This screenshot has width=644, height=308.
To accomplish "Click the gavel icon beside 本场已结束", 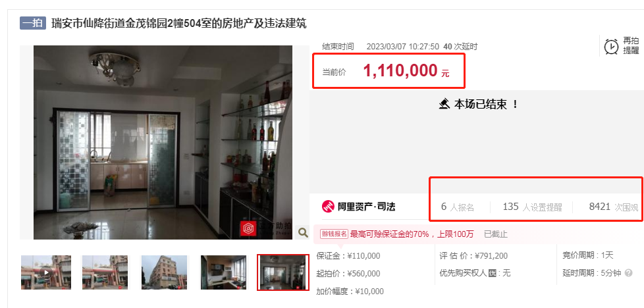I will 444,104.
